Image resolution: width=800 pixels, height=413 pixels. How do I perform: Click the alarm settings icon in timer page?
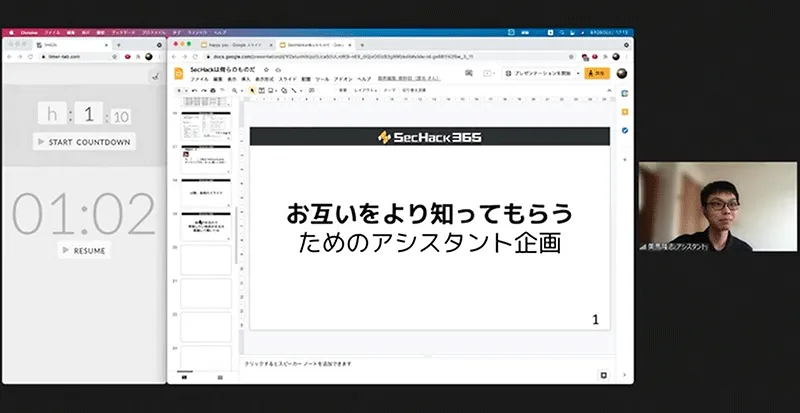(x=156, y=77)
